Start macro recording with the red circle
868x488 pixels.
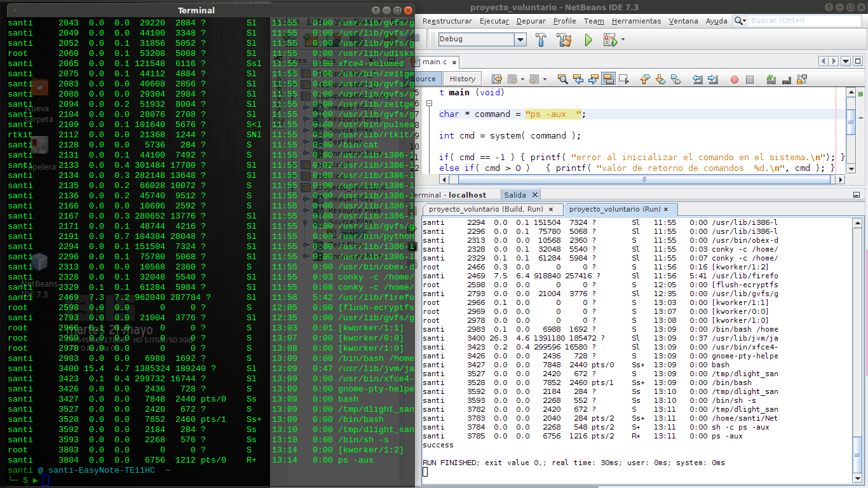tap(734, 79)
